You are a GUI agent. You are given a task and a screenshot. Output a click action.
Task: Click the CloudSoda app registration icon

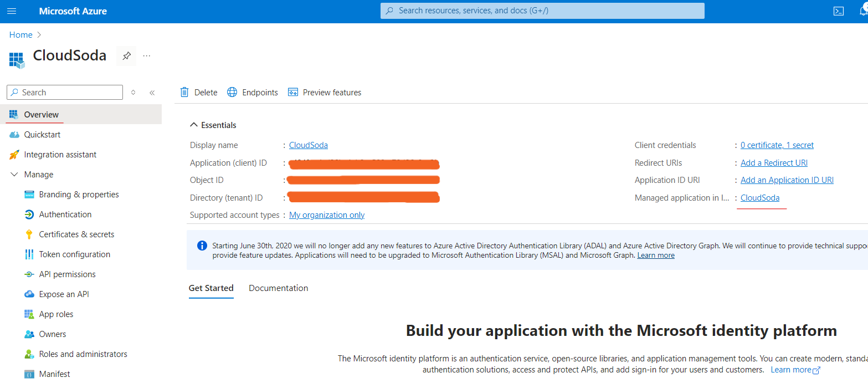[x=17, y=59]
